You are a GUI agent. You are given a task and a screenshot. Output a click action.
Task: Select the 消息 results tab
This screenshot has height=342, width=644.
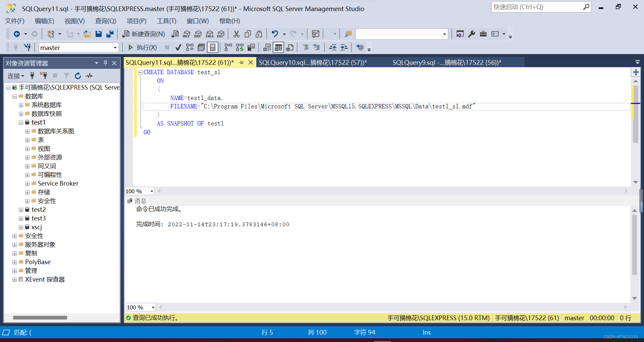tap(137, 201)
